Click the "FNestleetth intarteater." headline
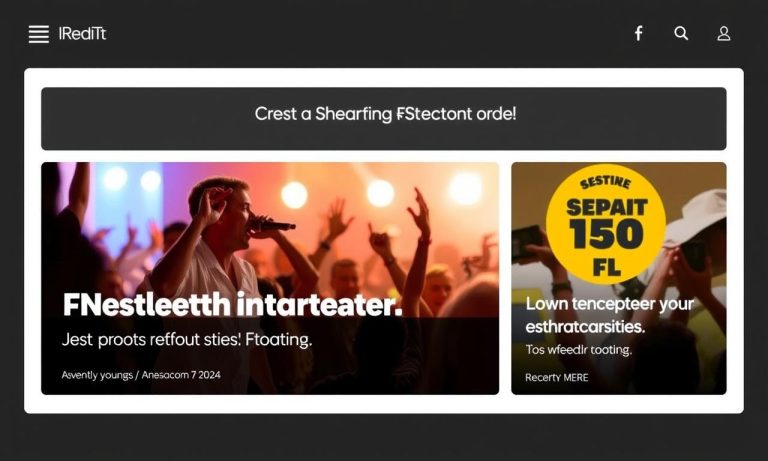 tap(232, 305)
